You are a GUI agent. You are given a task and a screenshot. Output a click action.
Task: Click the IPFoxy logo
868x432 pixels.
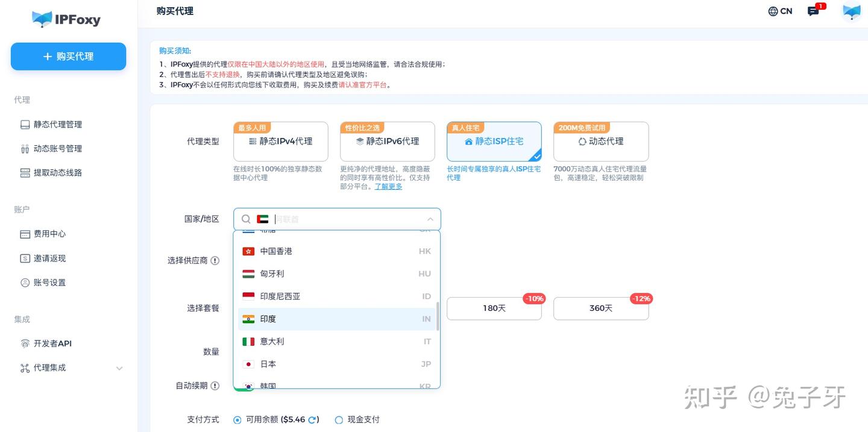coord(66,19)
